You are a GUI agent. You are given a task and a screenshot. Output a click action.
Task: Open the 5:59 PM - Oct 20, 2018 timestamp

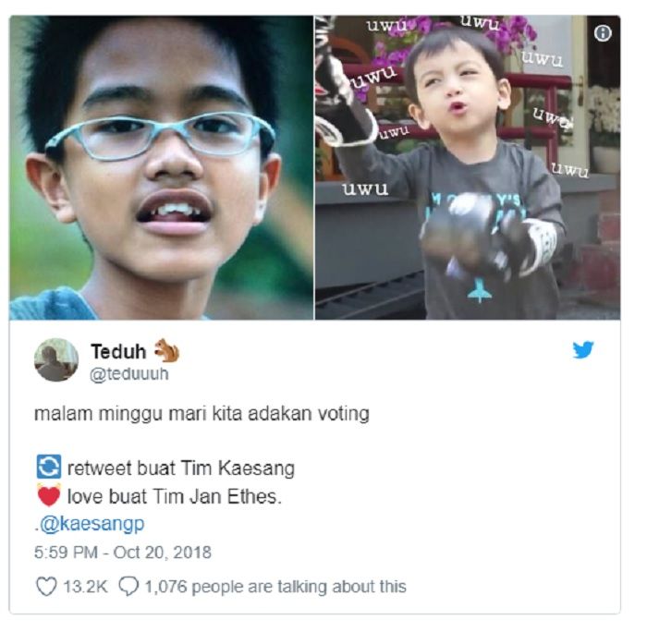123,553
